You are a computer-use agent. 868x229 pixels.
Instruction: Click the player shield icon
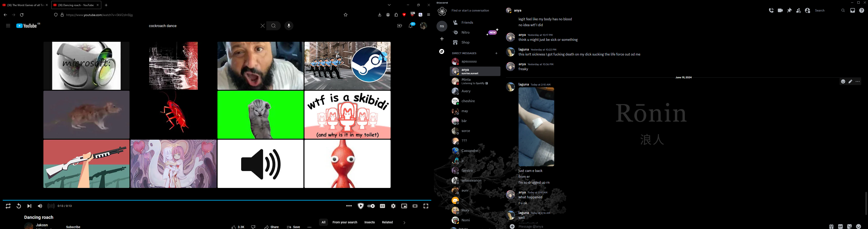coord(361,206)
